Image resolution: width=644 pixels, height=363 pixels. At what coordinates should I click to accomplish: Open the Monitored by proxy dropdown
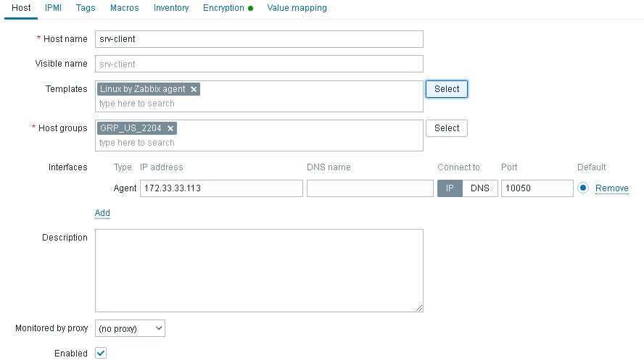point(130,328)
